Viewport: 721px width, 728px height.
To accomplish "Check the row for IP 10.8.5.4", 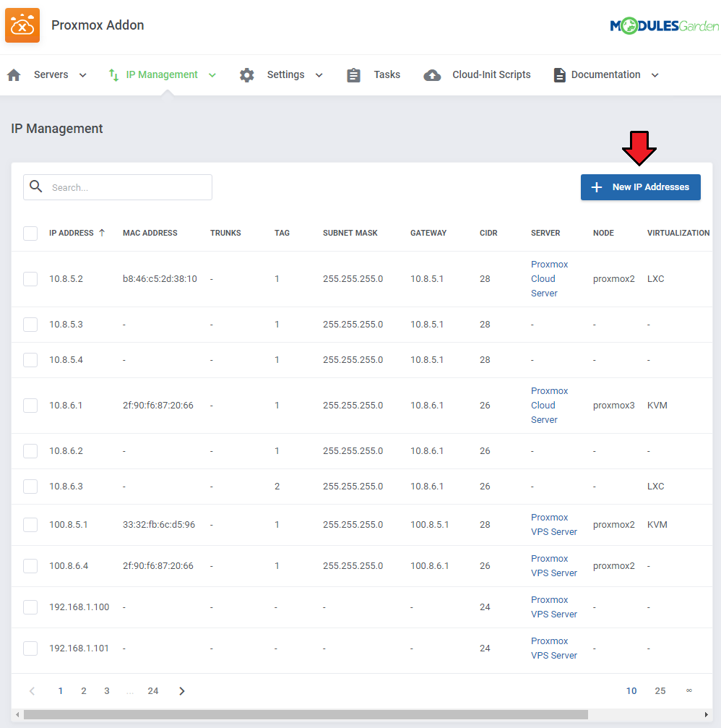I will (30, 360).
